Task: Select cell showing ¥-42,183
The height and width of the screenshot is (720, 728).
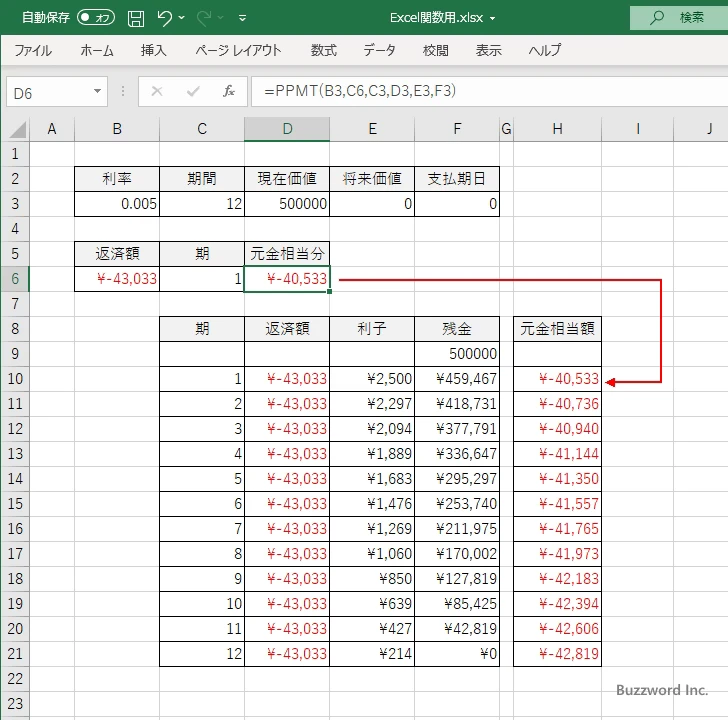Action: 557,579
